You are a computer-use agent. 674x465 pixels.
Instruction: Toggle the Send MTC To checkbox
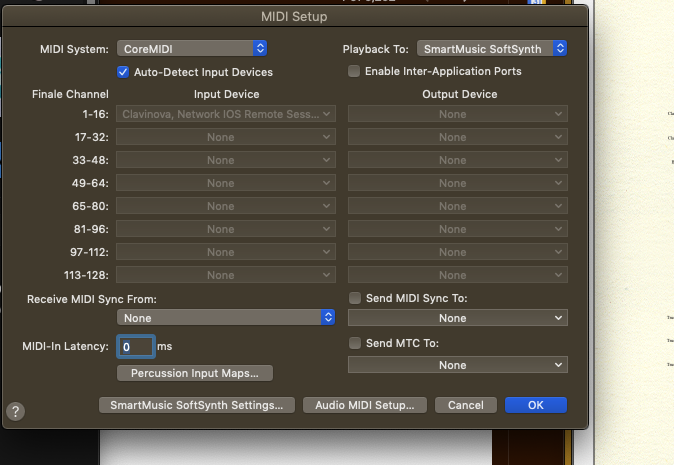coord(354,343)
